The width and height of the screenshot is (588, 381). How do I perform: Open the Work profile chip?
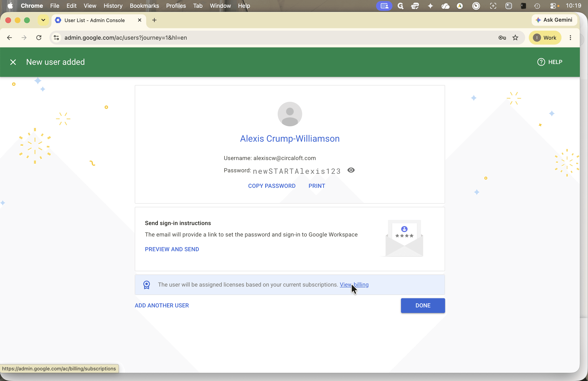545,38
